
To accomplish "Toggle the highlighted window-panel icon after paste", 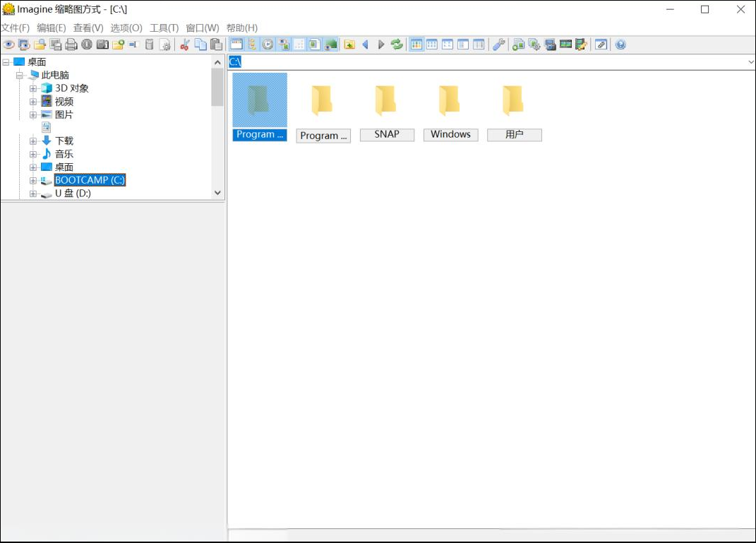I will click(236, 45).
